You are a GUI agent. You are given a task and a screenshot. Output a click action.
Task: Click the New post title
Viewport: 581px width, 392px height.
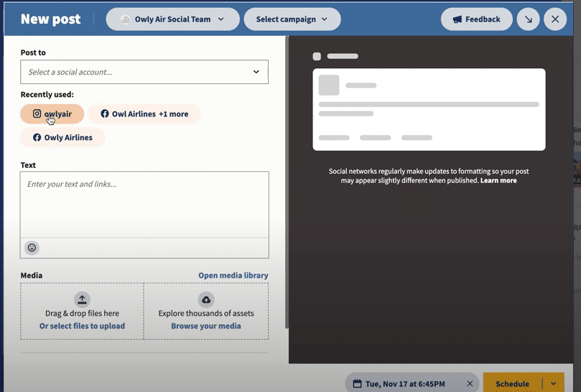[51, 19]
